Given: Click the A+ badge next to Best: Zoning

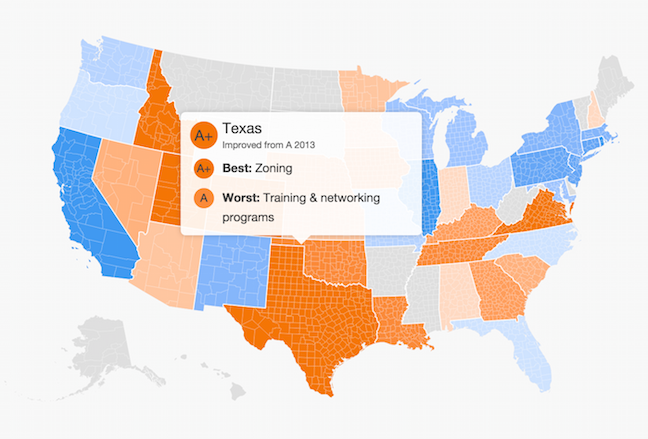Looking at the screenshot, I should [x=204, y=168].
